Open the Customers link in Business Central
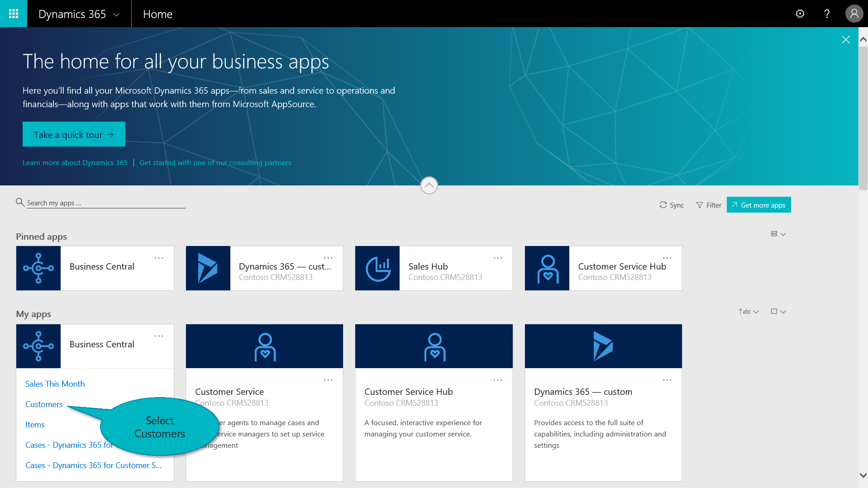Viewport: 868px width, 488px height. coord(44,404)
